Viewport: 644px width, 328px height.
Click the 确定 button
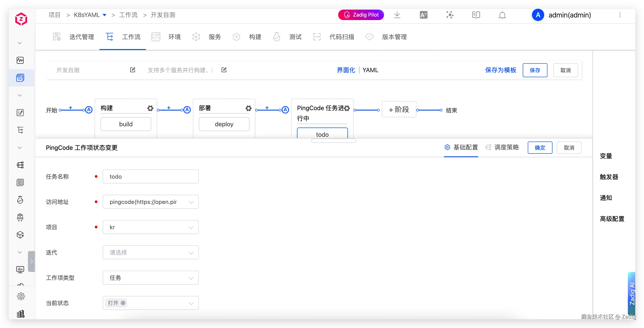pos(540,147)
